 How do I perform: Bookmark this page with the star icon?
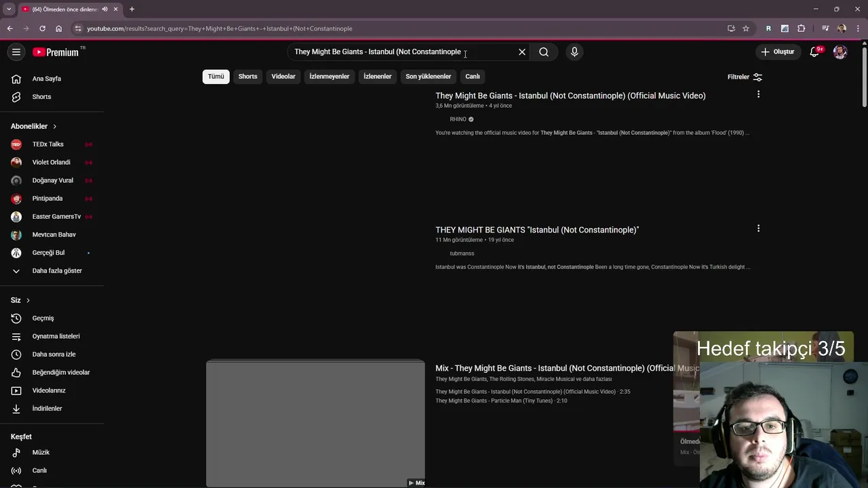click(x=746, y=28)
